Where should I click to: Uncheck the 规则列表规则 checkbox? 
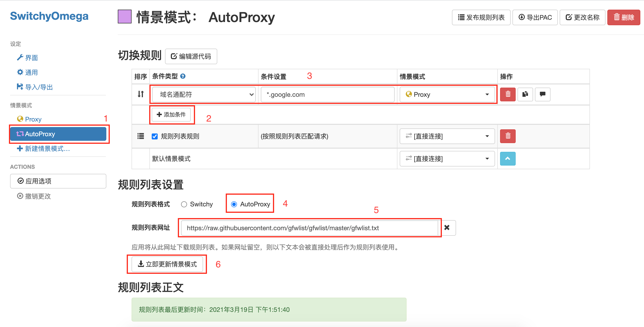point(155,136)
